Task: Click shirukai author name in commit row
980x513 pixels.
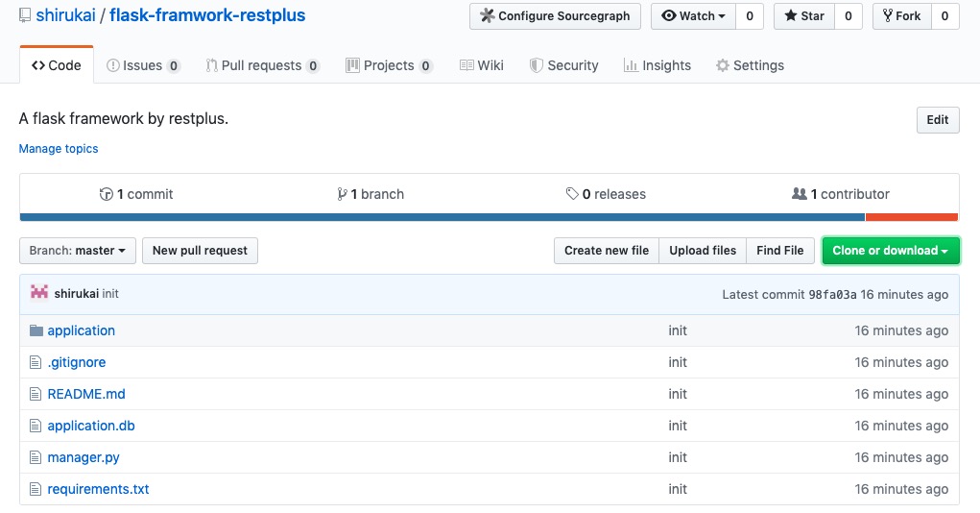Action: [x=76, y=293]
